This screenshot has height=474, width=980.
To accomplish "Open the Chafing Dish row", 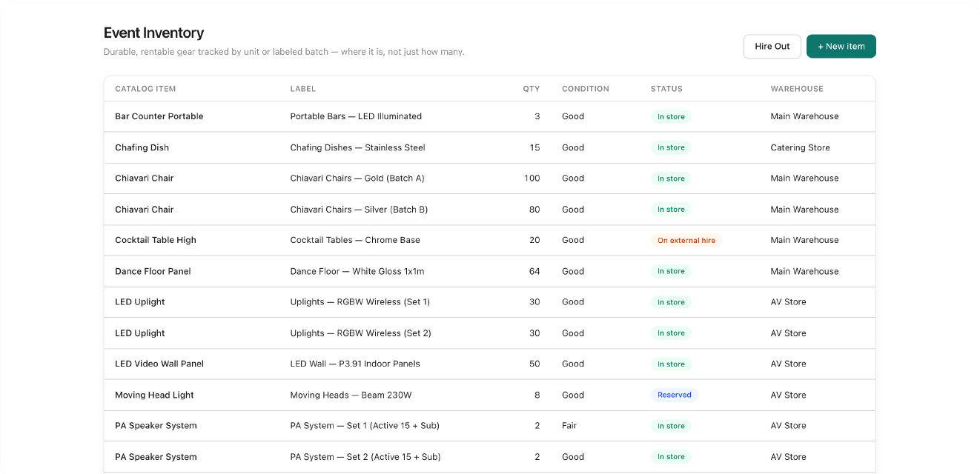I will tap(489, 147).
